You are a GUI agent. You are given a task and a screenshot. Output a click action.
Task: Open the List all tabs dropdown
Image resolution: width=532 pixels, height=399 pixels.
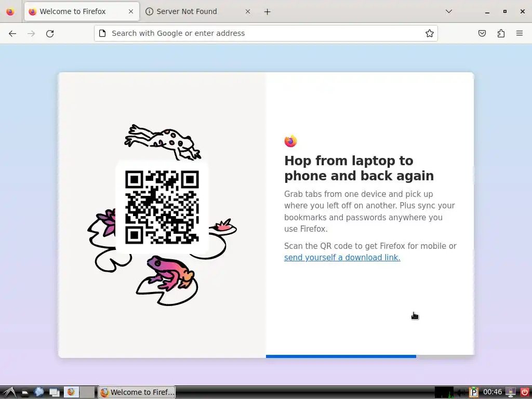tap(448, 11)
